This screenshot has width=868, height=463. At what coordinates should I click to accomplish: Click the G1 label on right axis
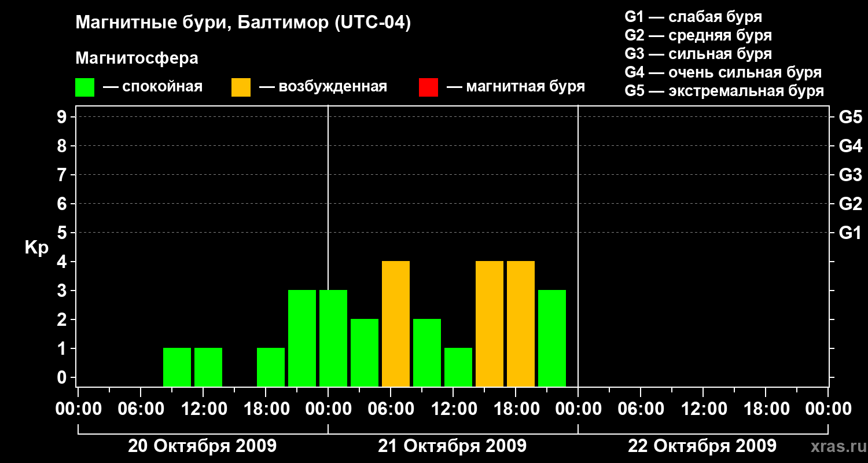click(850, 233)
